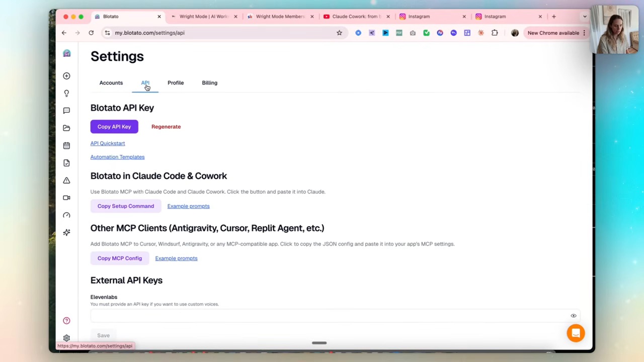Click the Elevenlabs label

click(104, 297)
